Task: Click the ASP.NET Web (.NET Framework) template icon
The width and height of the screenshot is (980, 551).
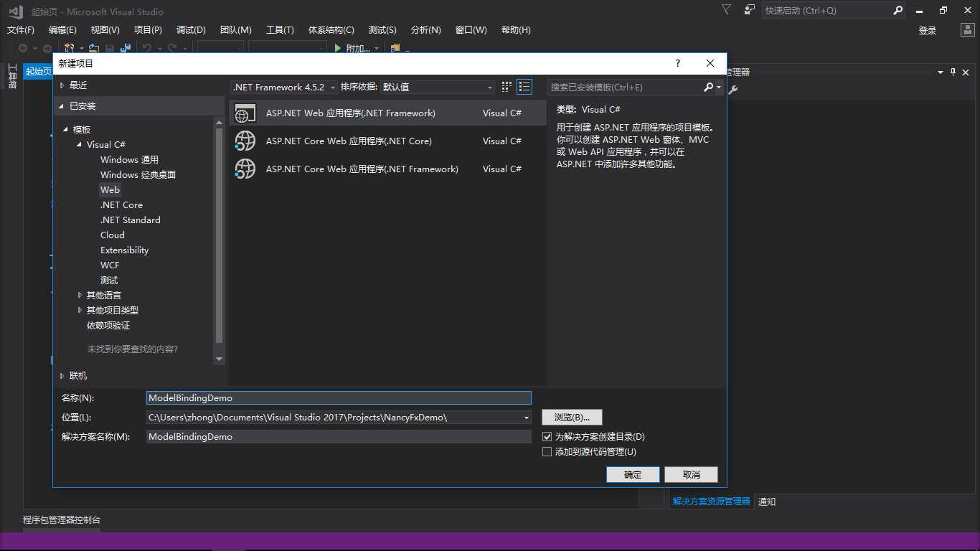Action: (x=245, y=113)
